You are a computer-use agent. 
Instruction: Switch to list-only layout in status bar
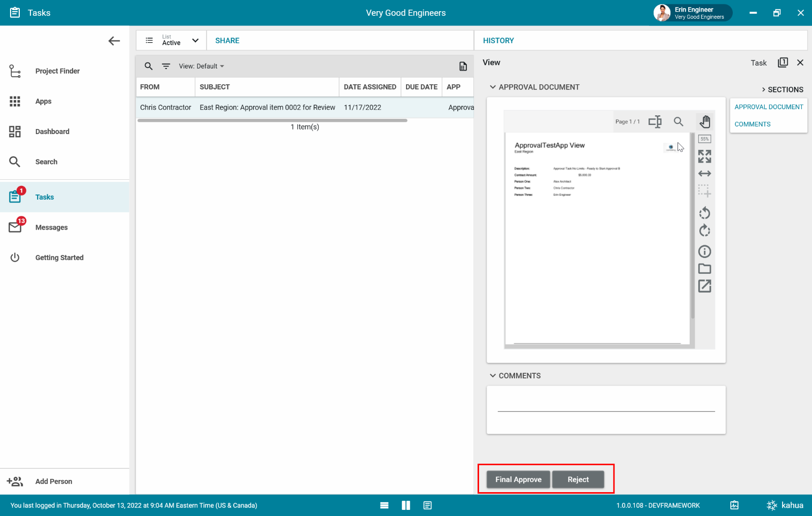pyautogui.click(x=384, y=505)
